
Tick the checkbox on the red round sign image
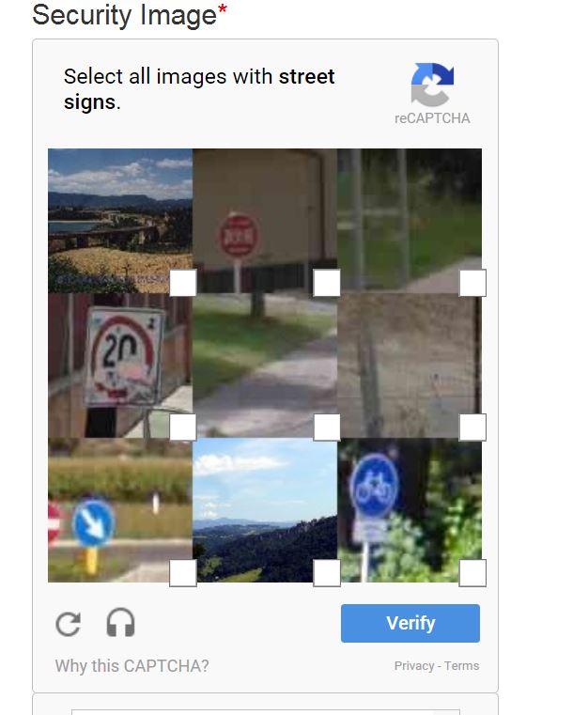(x=327, y=283)
